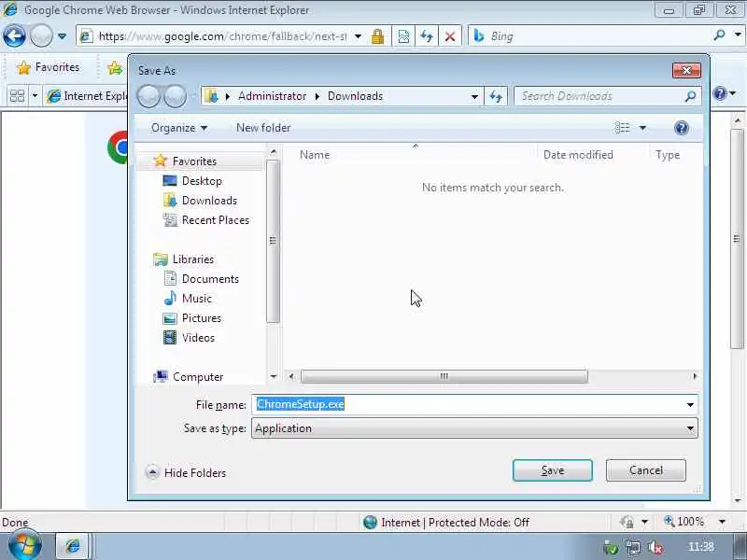The height and width of the screenshot is (560, 747).
Task: Select Desktop in navigation pane
Action: [202, 181]
